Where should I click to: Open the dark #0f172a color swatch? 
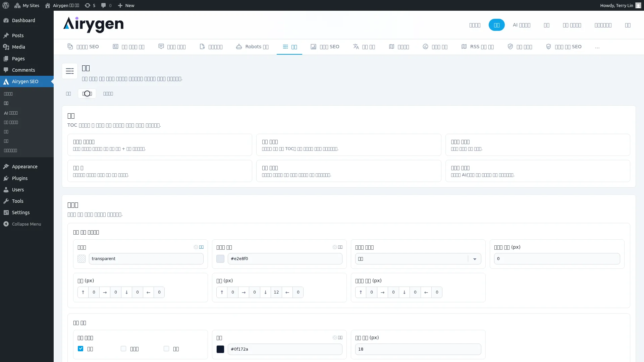pos(220,349)
